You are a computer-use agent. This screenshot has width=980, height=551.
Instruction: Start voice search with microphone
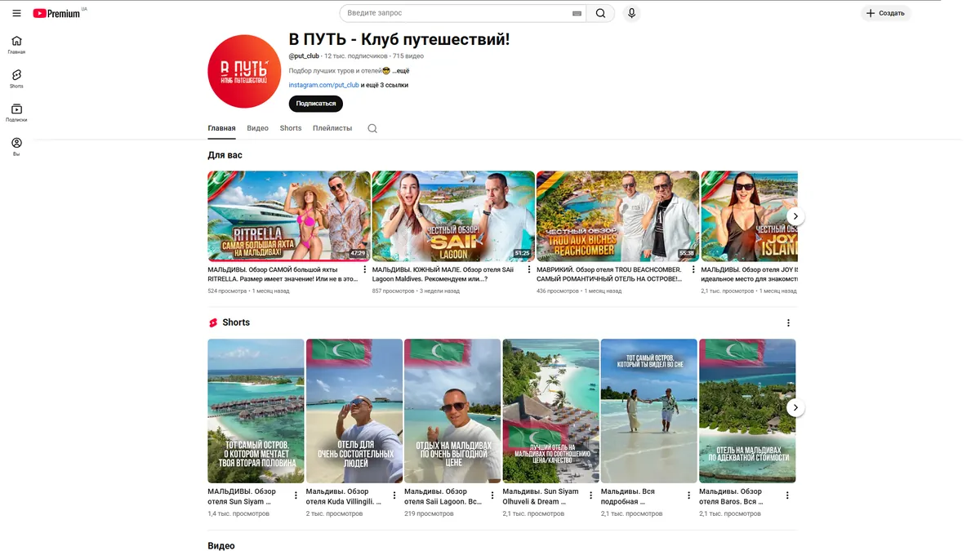631,13
